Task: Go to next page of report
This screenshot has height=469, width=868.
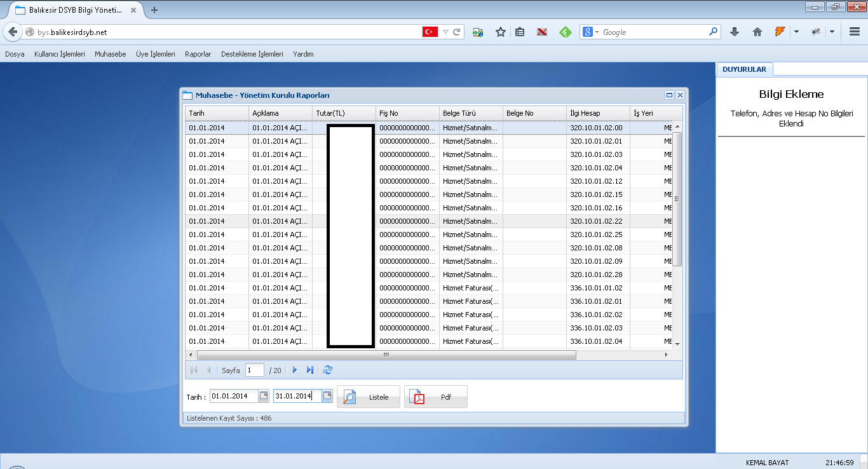Action: point(294,370)
